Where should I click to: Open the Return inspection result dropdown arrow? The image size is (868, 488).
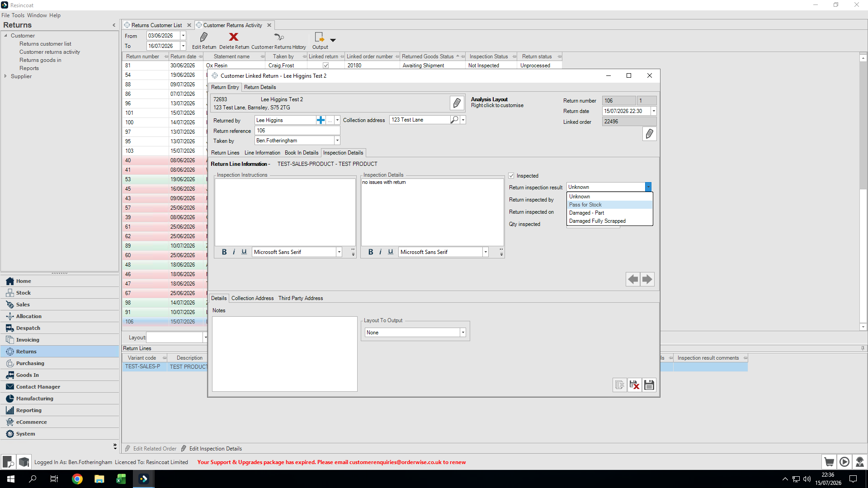(648, 187)
